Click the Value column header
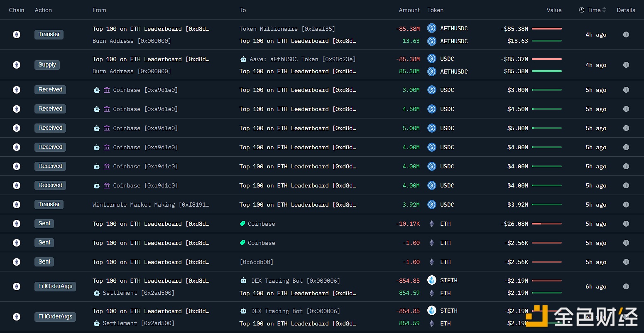 point(554,10)
